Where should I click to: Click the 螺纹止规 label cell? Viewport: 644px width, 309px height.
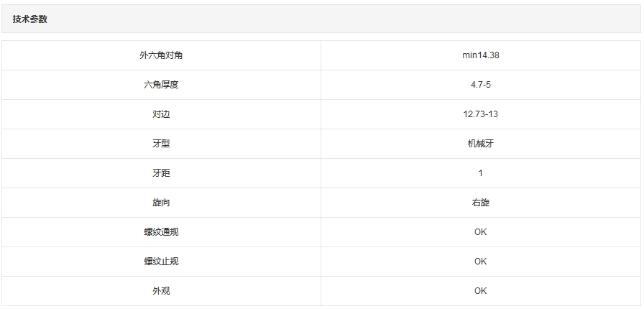[x=161, y=262]
